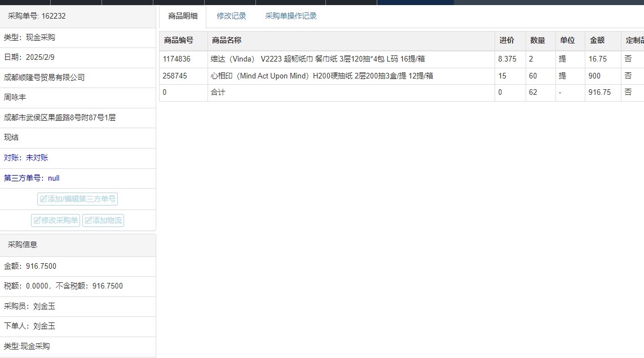This screenshot has height=358, width=644.
Task: Click the 对账：未对账 link
Action: click(26, 158)
